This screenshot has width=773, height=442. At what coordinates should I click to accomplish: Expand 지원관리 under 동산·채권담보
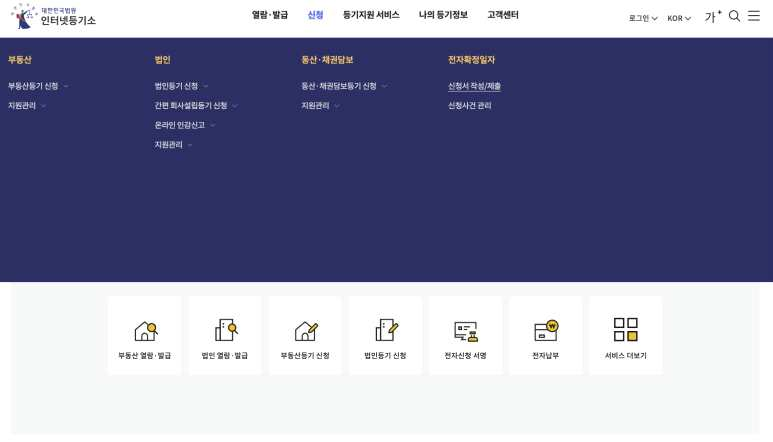[x=320, y=105]
